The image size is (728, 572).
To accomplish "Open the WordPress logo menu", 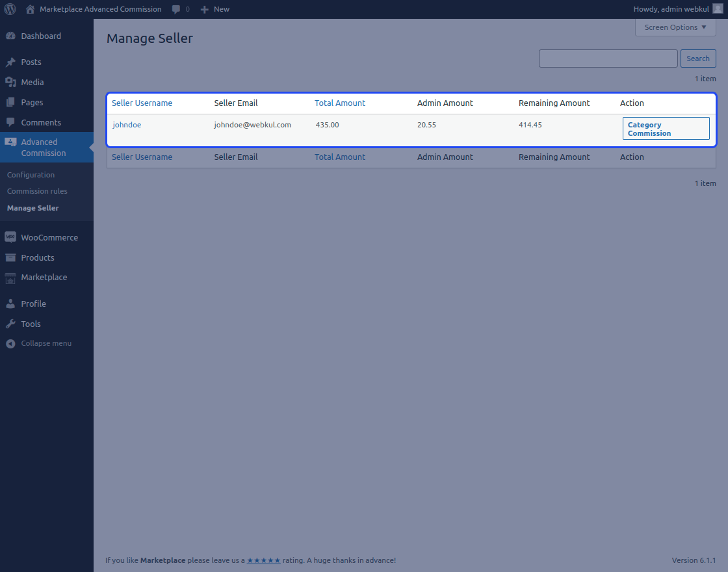I will (10, 9).
